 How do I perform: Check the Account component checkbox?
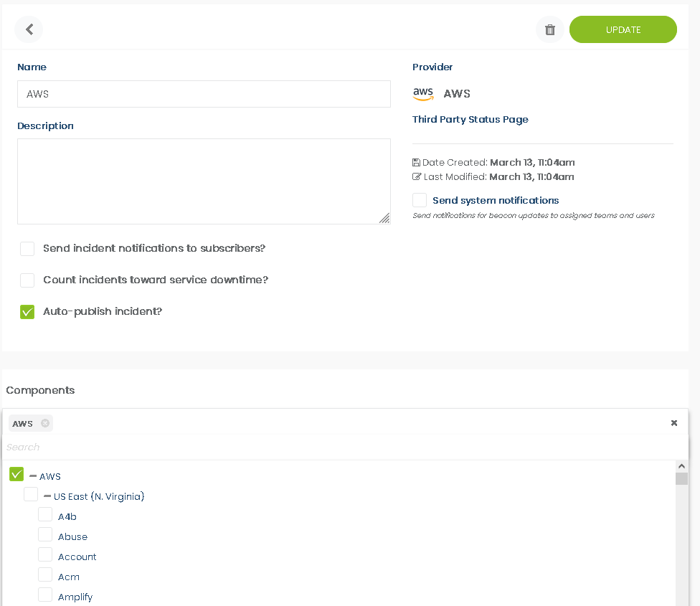click(45, 554)
